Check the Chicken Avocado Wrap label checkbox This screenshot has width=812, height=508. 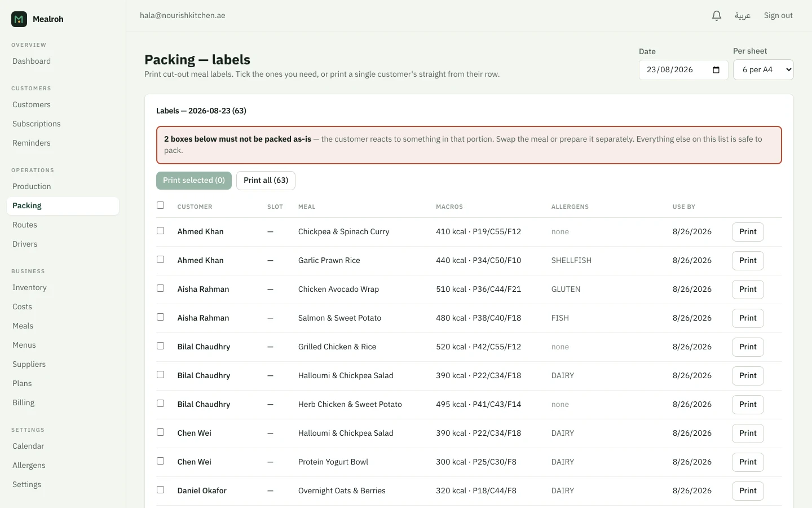pos(161,288)
